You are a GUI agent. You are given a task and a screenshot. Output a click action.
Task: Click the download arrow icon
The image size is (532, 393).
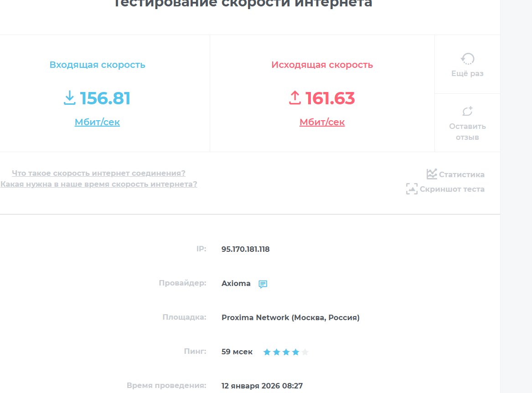(69, 98)
